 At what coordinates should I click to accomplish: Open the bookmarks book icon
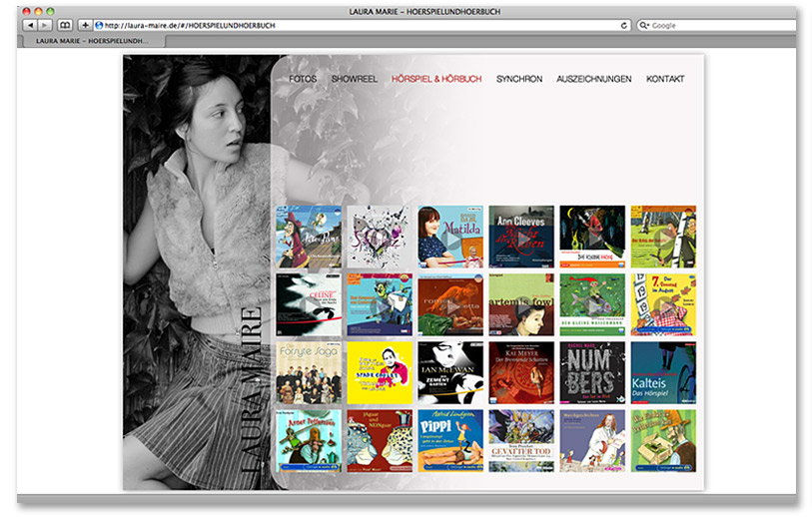[x=65, y=25]
